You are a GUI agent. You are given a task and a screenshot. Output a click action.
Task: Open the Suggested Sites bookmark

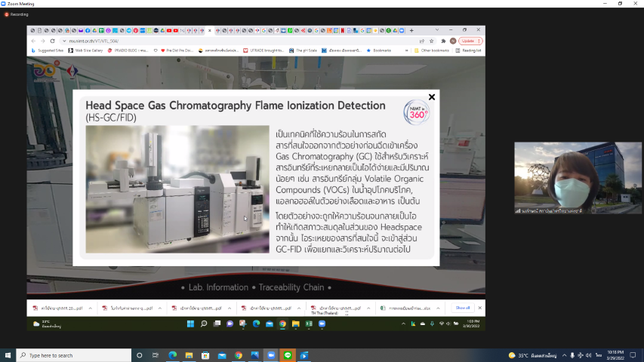click(48, 51)
